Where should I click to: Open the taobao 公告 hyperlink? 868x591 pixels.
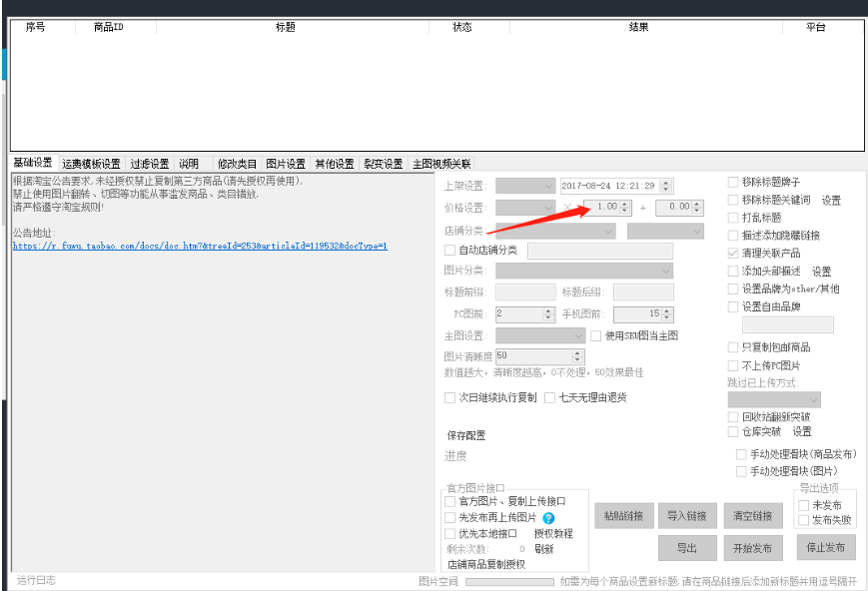coord(200,247)
